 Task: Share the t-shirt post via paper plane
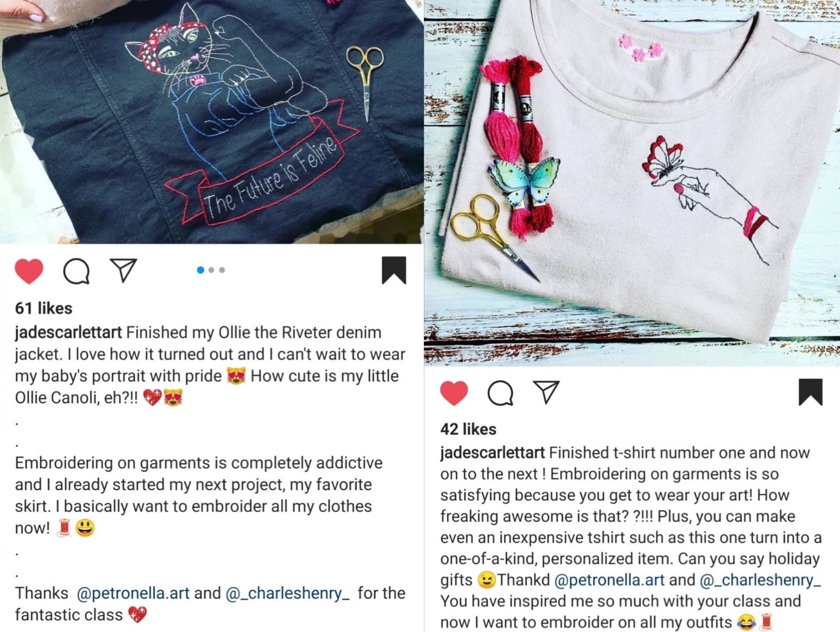click(546, 392)
